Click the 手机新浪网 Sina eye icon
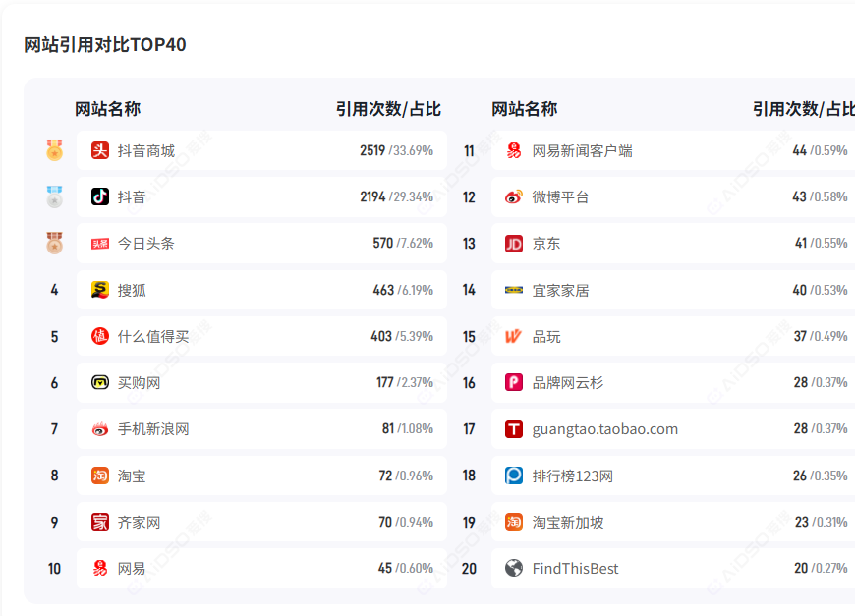The height and width of the screenshot is (616, 855). [101, 428]
